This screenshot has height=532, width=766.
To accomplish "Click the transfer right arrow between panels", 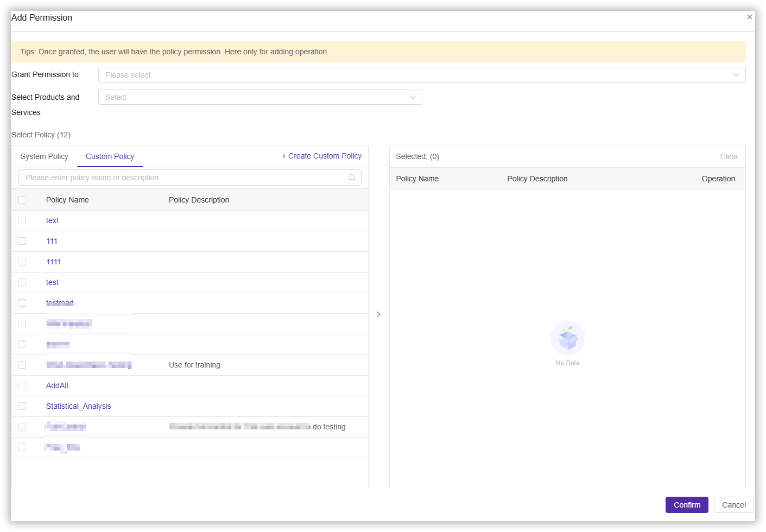I will (378, 314).
